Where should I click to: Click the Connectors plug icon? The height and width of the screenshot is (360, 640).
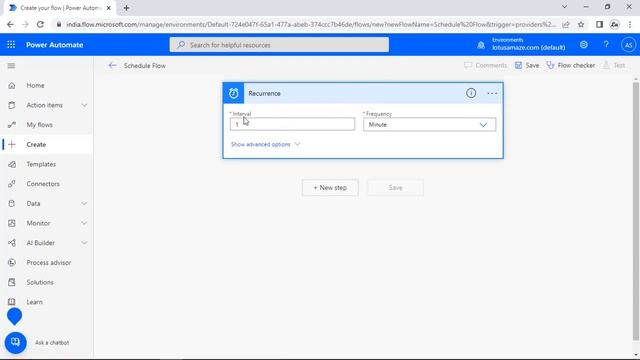point(12,184)
